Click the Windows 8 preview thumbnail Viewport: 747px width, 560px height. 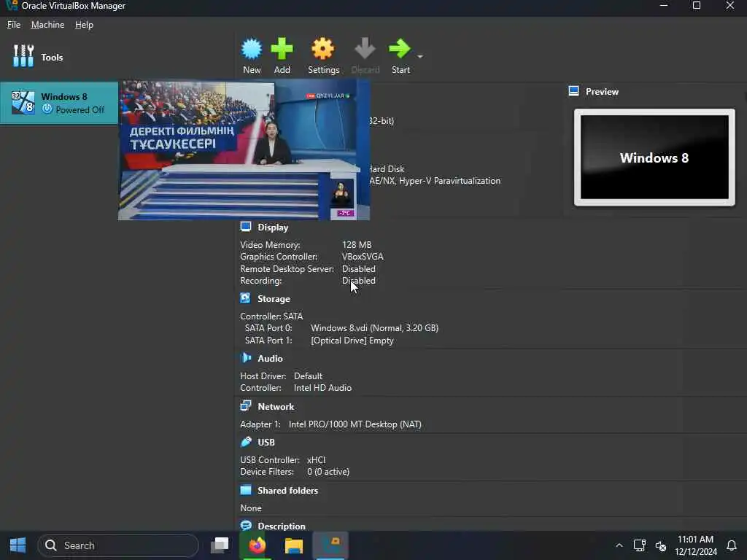654,157
